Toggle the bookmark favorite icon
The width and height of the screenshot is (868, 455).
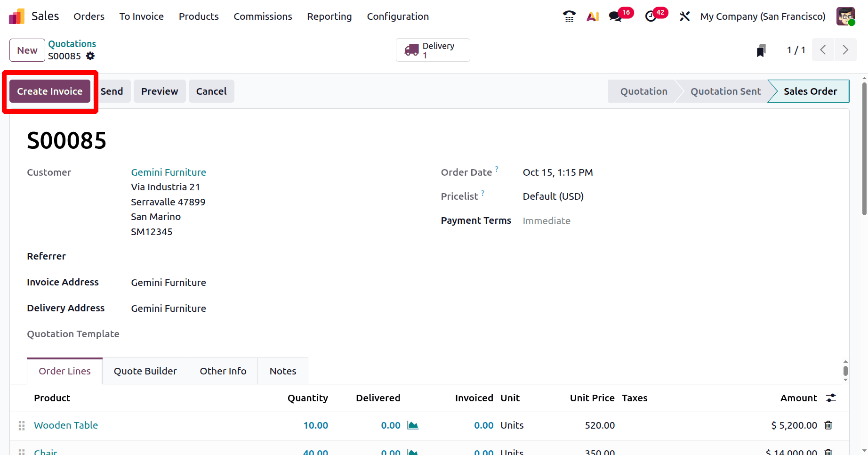pos(761,50)
